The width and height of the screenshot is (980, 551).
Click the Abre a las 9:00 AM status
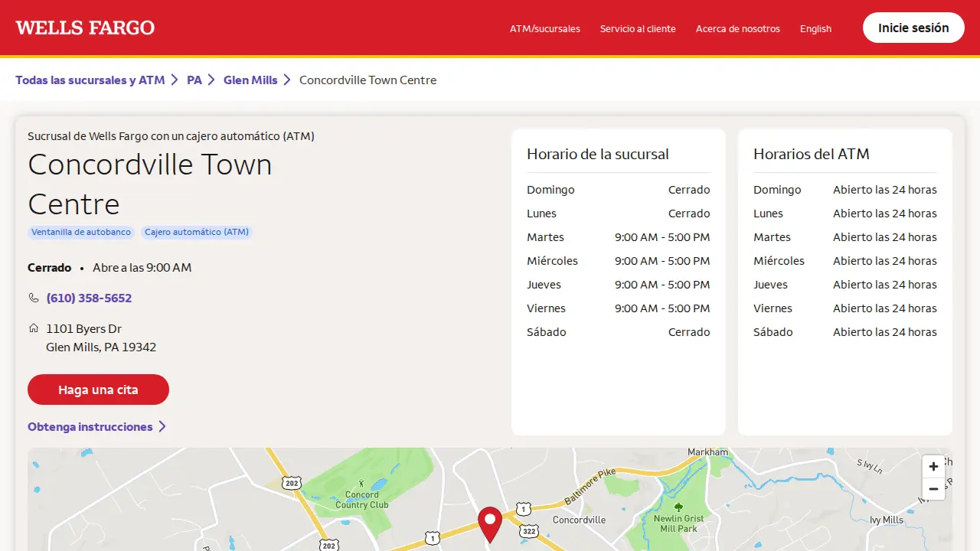click(x=142, y=267)
